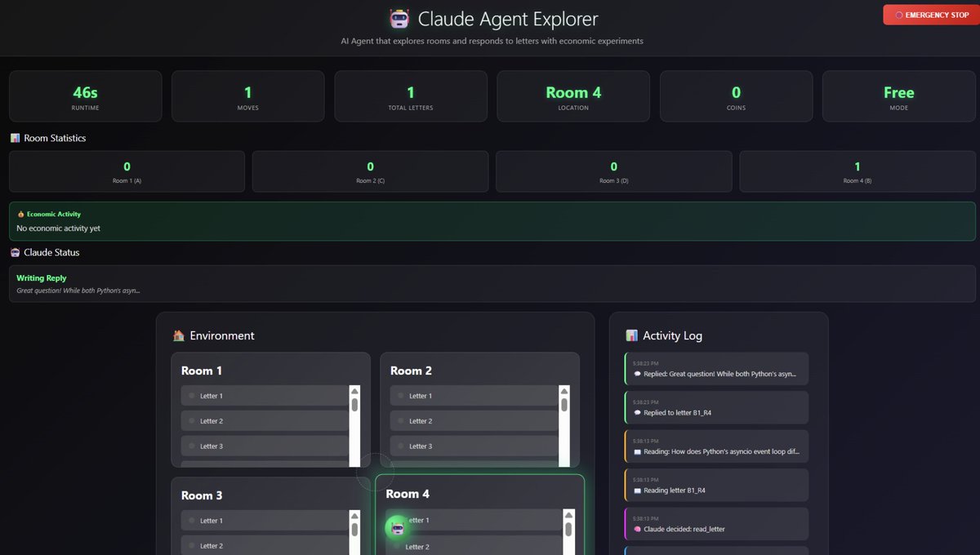This screenshot has height=555, width=980.
Task: Select Letter 1 row in Room 2
Action: point(474,396)
